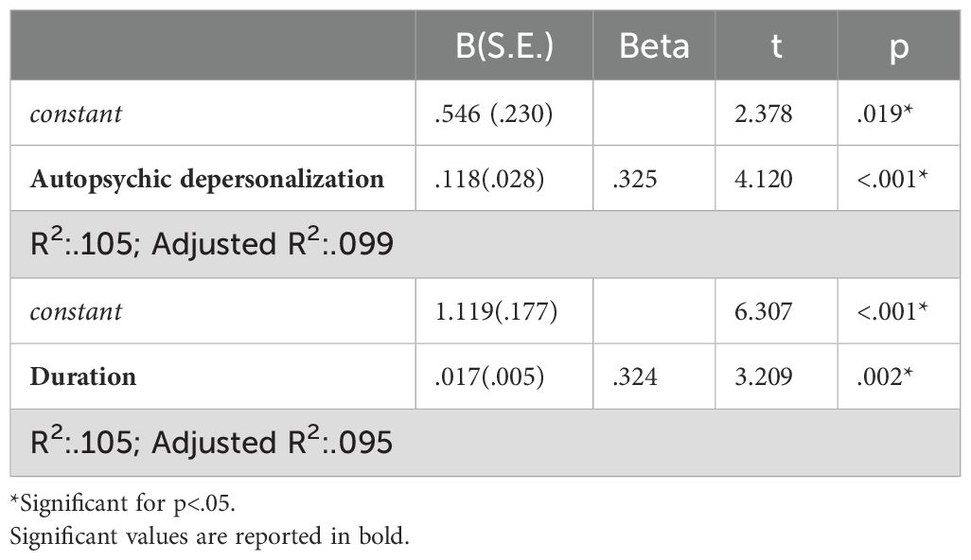The height and width of the screenshot is (560, 971).
Task: Click the .324 Beta value
Action: (635, 376)
